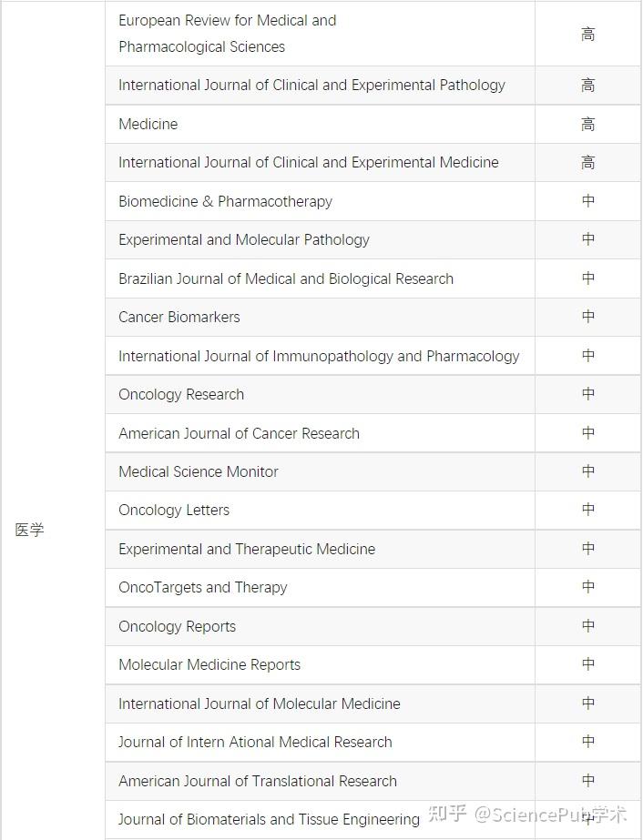Image resolution: width=643 pixels, height=840 pixels.
Task: Click Oncology Reports journal name
Action: click(x=178, y=626)
